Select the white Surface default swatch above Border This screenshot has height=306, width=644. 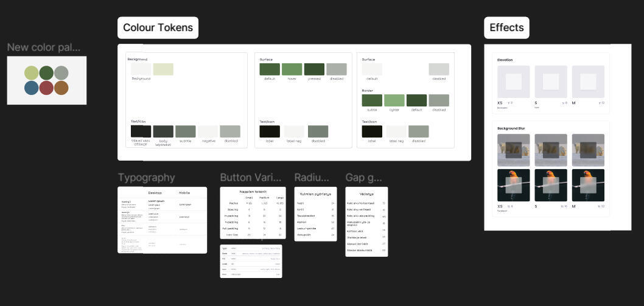coord(372,69)
